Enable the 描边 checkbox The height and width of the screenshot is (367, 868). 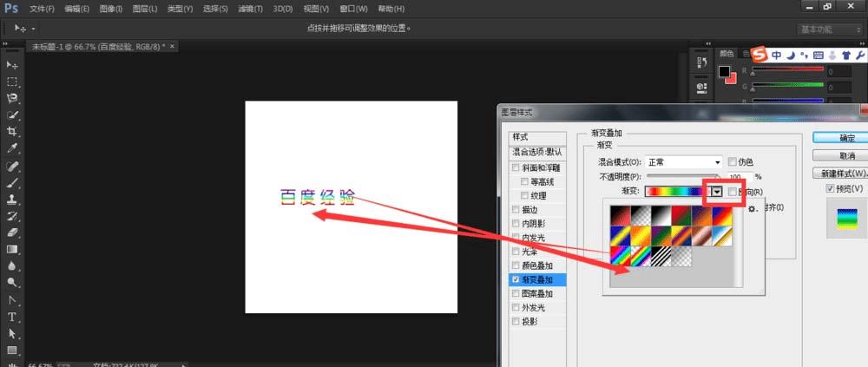(516, 210)
